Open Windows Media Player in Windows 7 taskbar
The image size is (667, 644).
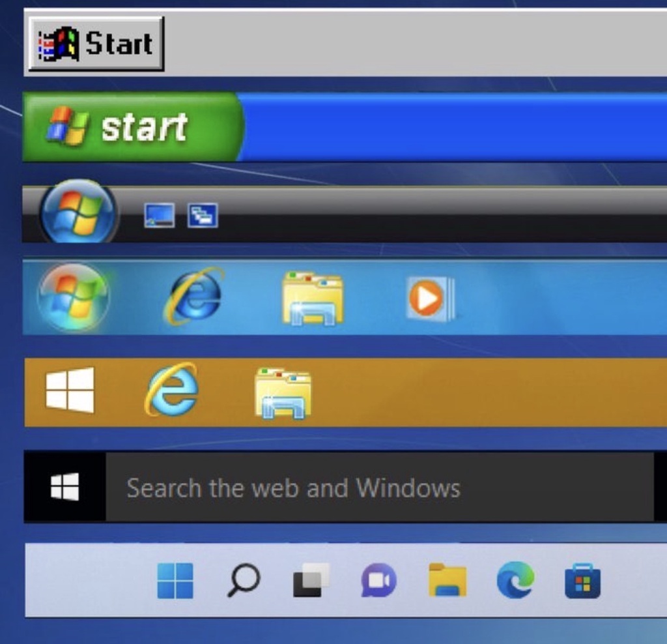point(431,298)
